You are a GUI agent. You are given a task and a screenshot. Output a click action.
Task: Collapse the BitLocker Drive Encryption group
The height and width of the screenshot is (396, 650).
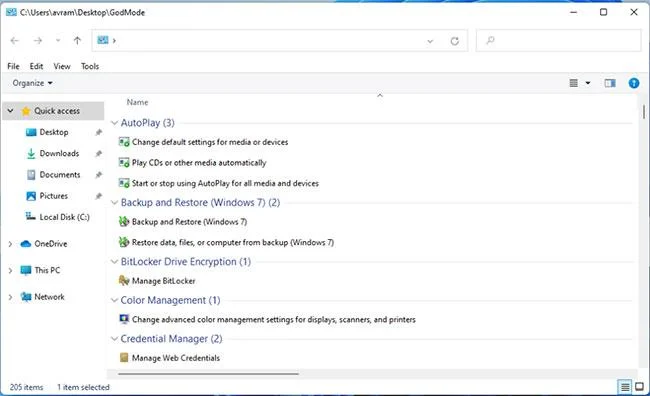click(114, 262)
